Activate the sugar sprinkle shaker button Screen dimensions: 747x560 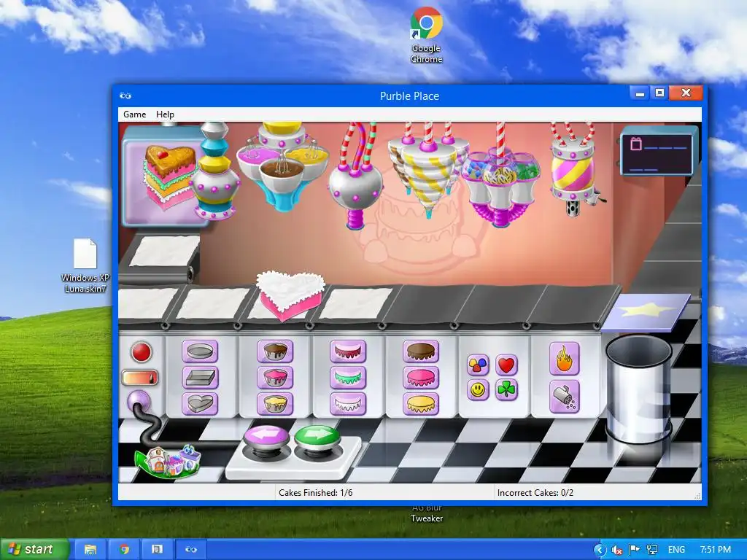[x=565, y=397]
